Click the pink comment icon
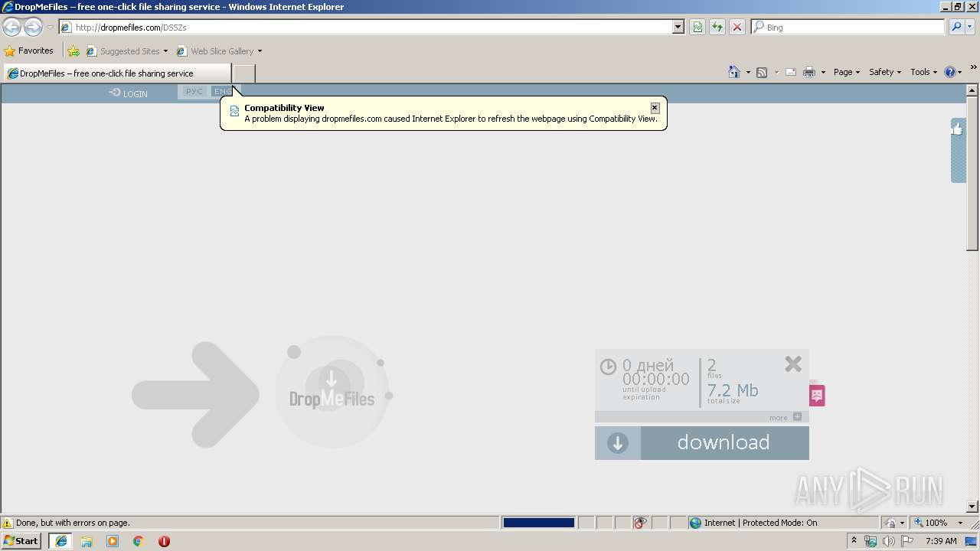The width and height of the screenshot is (980, 551). [817, 396]
